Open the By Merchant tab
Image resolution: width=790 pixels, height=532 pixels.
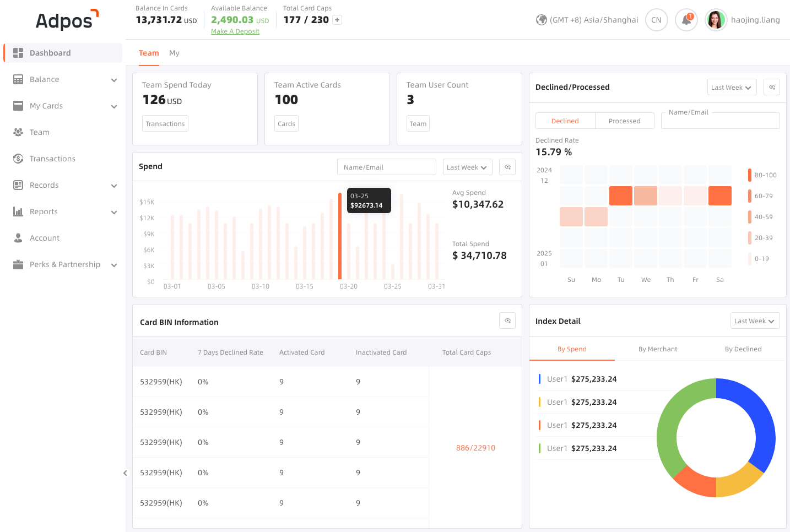point(658,349)
